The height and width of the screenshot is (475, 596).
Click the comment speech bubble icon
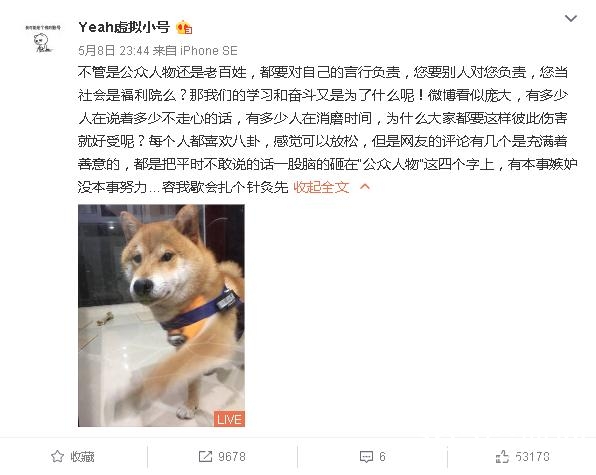click(366, 456)
